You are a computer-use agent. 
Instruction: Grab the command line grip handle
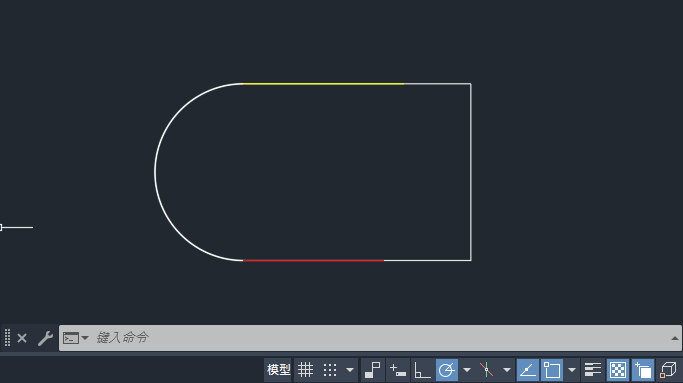coord(7,338)
